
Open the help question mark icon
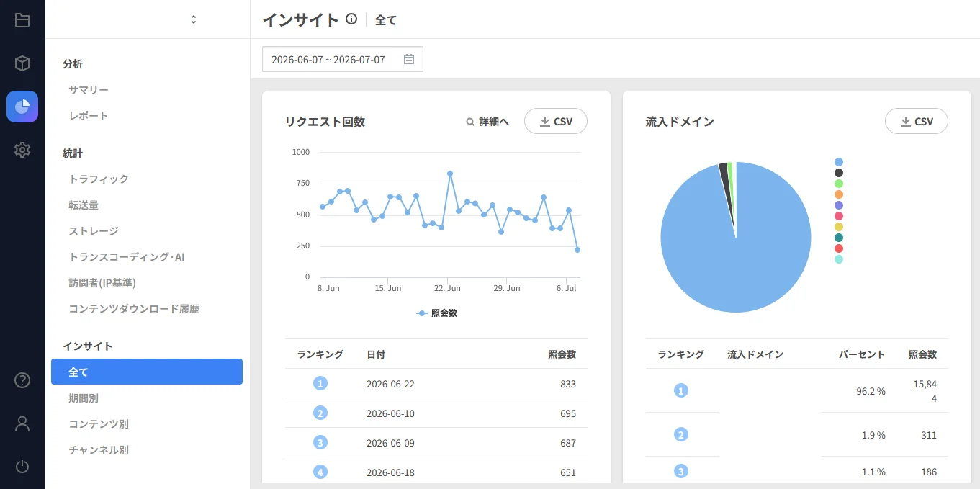point(22,380)
